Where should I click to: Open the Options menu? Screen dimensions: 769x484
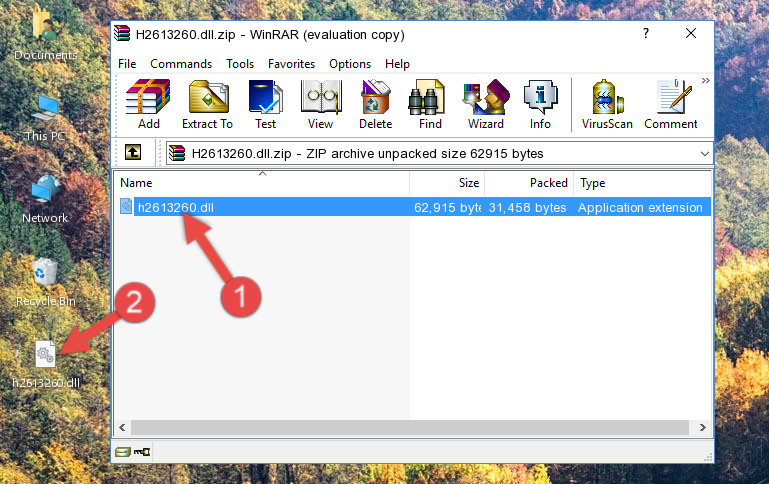[350, 64]
